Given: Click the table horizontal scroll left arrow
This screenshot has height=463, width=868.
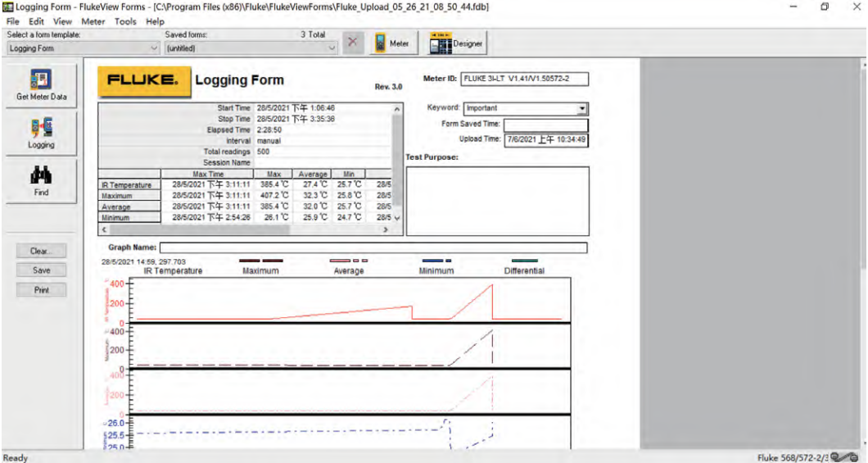Looking at the screenshot, I should 104,229.
